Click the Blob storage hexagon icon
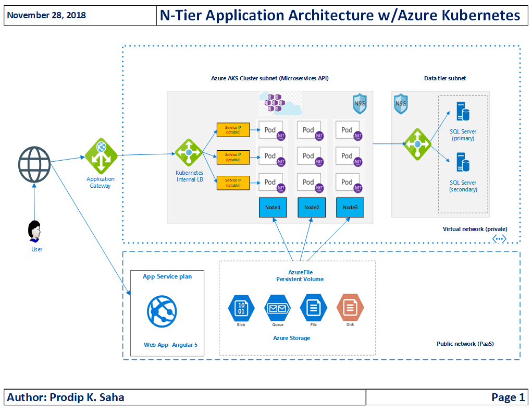Viewport: 532px width, 411px height. pyautogui.click(x=241, y=308)
